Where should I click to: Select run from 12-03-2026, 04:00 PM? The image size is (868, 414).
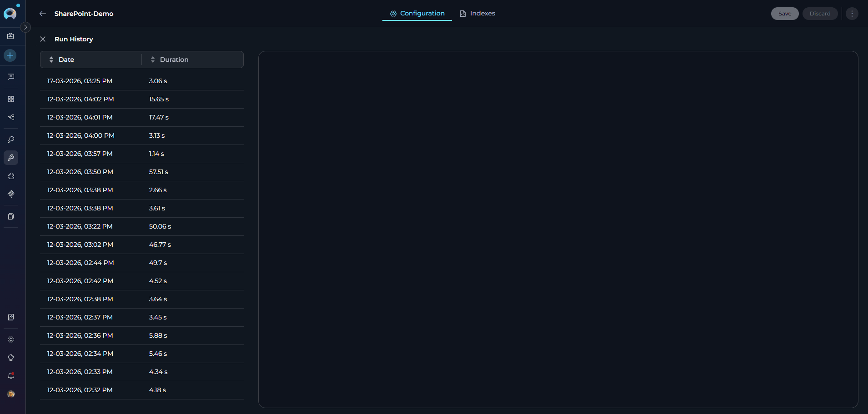(142, 135)
